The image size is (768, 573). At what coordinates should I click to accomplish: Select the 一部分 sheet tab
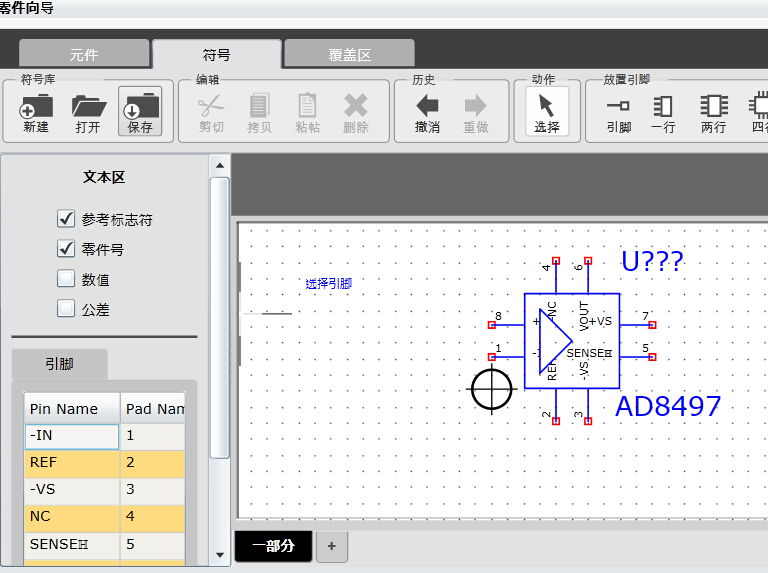pyautogui.click(x=273, y=546)
